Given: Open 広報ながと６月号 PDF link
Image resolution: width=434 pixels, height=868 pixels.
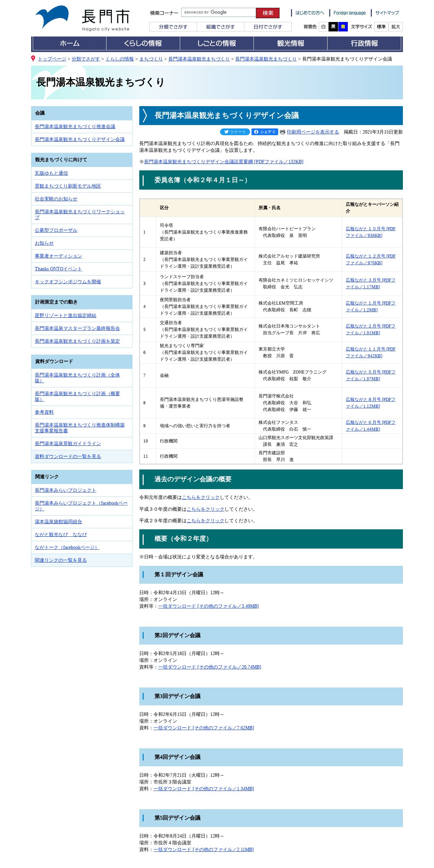Looking at the screenshot, I should (370, 426).
